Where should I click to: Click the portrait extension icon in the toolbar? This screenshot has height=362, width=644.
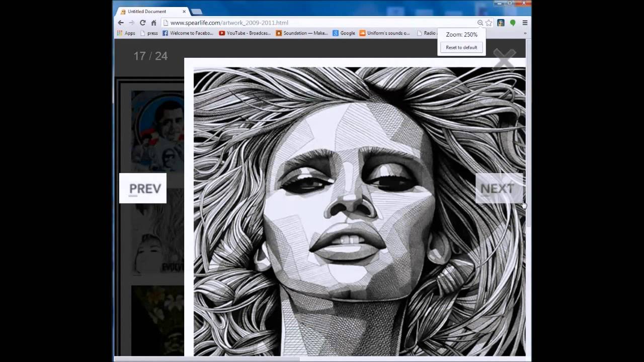pos(501,23)
